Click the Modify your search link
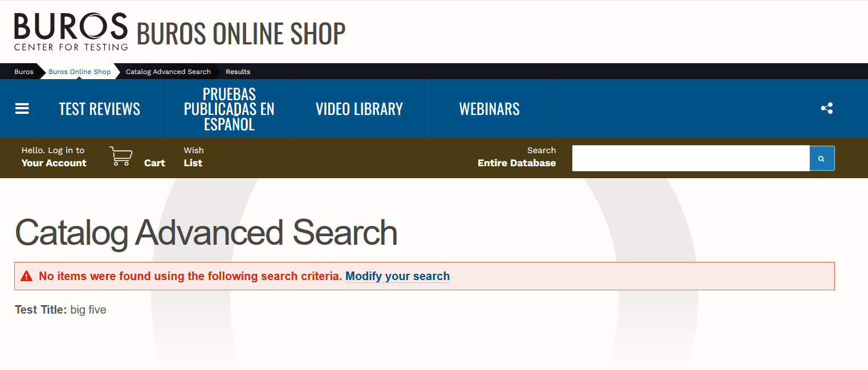 pos(397,276)
